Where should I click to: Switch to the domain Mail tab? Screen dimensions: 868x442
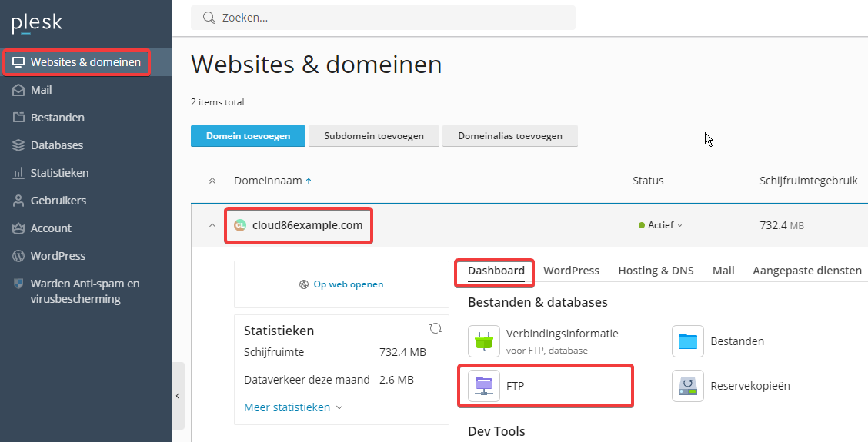(723, 271)
